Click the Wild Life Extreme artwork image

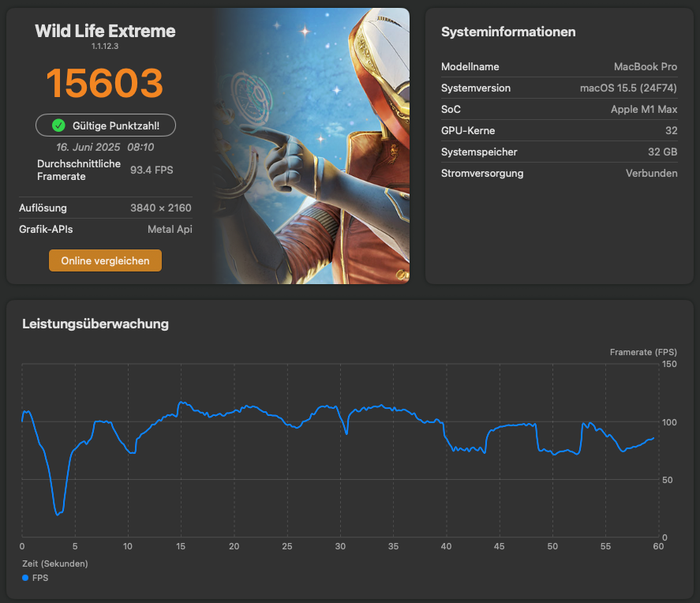click(x=311, y=146)
